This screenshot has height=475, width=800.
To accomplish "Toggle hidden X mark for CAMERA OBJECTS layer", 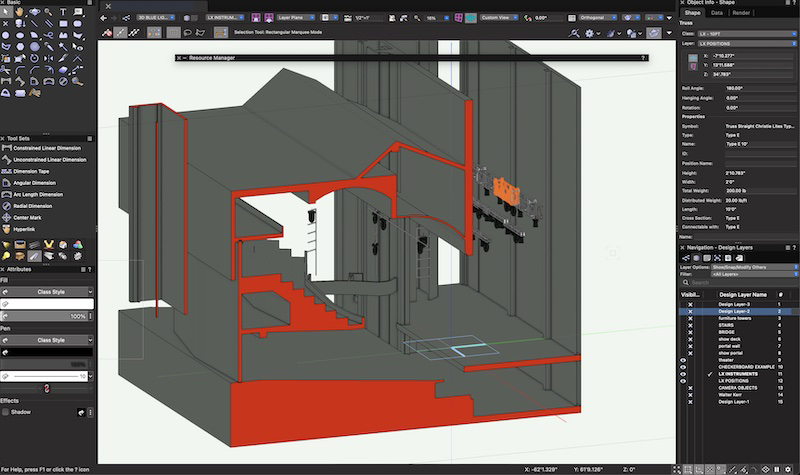I will pyautogui.click(x=690, y=388).
